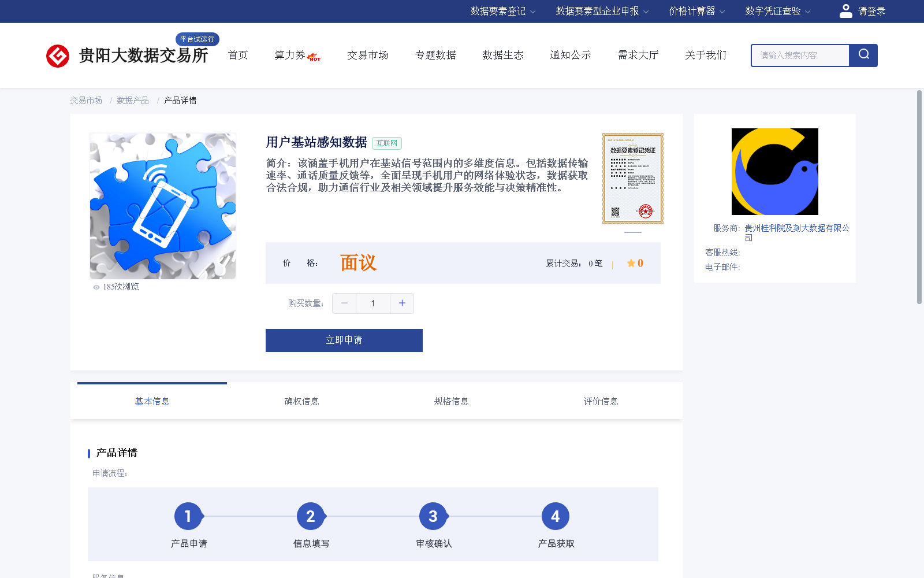Switch to the 评价信息 tab
924x578 pixels.
pos(601,401)
